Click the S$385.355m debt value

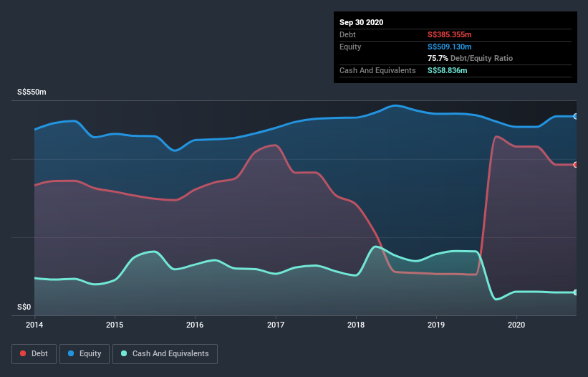pyautogui.click(x=449, y=34)
